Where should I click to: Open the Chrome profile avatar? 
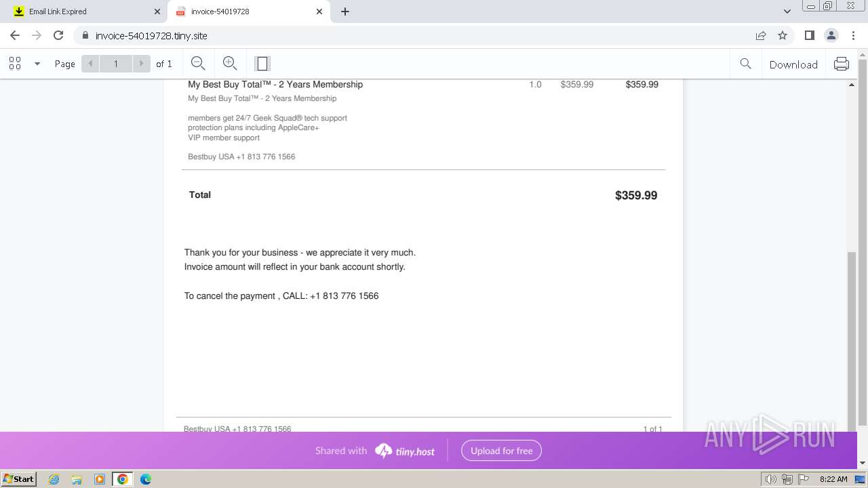coord(831,35)
